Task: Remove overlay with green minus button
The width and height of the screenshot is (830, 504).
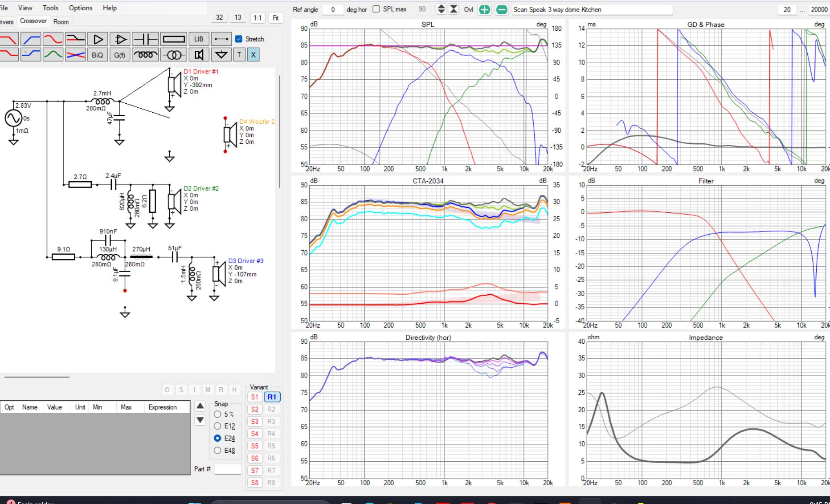Action: [502, 9]
